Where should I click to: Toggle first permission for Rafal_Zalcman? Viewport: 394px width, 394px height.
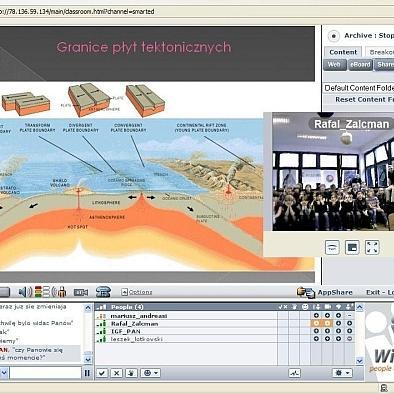(x=316, y=323)
